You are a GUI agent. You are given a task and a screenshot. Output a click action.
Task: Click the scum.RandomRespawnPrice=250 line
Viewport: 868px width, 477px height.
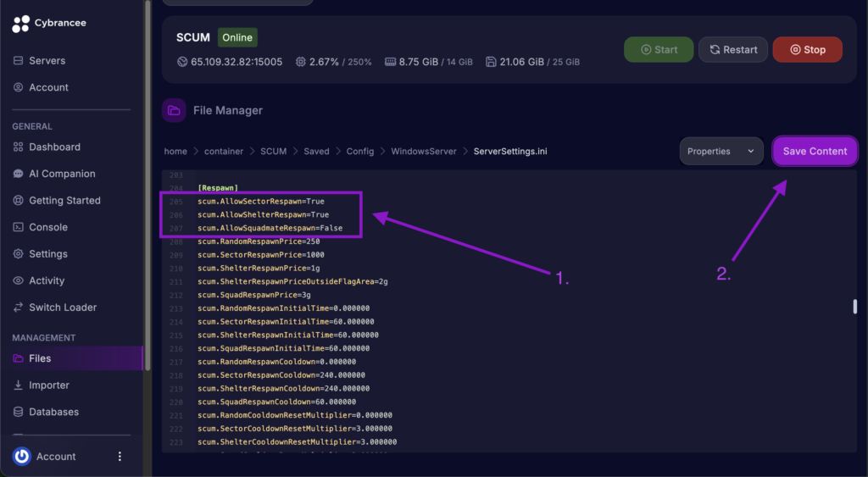point(259,241)
